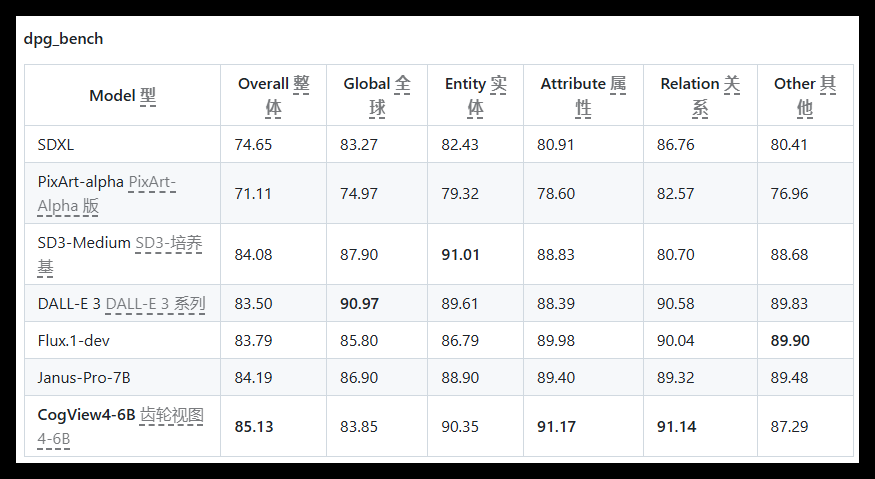Click CogView4-6B relation score 91.14
The width and height of the screenshot is (875, 479).
coord(676,427)
